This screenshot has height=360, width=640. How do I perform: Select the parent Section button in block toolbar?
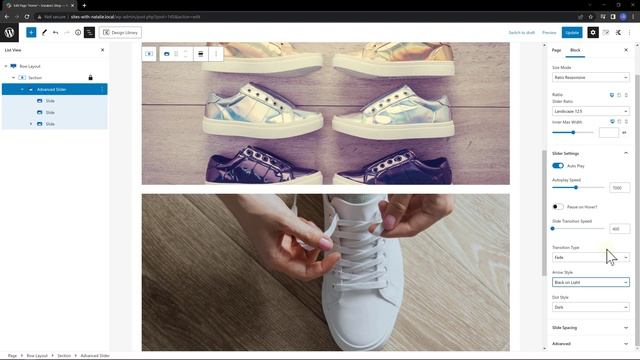[149, 54]
